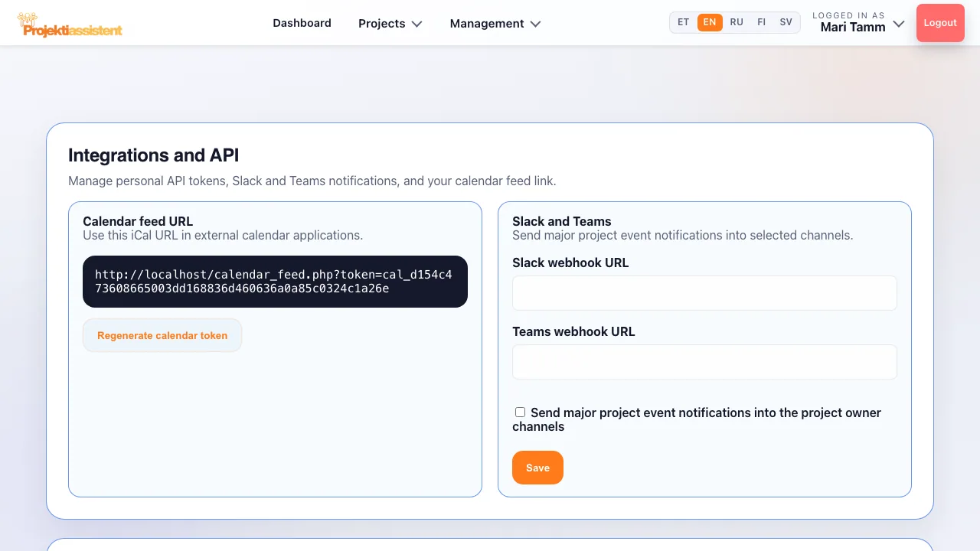Expand the Management menu
This screenshot has height=551, width=980.
point(495,24)
